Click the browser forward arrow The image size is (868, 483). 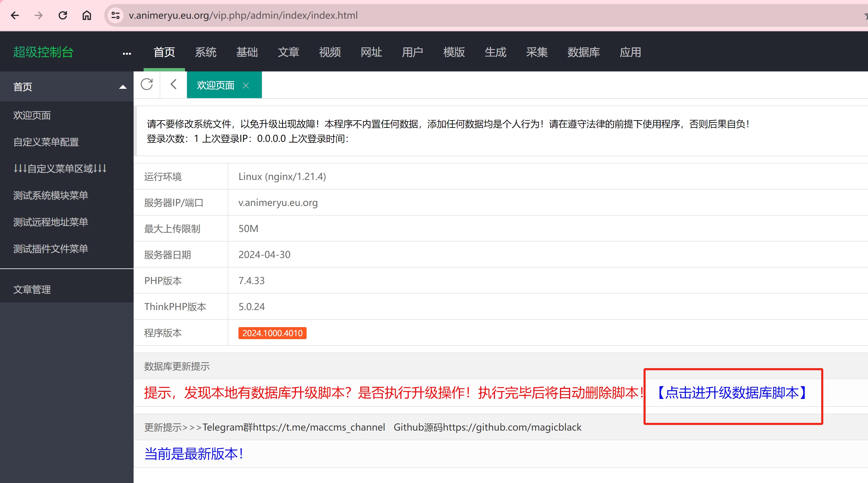point(39,15)
